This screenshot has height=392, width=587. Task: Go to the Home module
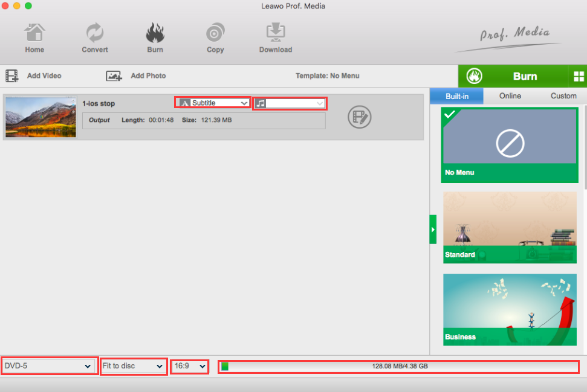click(x=34, y=38)
